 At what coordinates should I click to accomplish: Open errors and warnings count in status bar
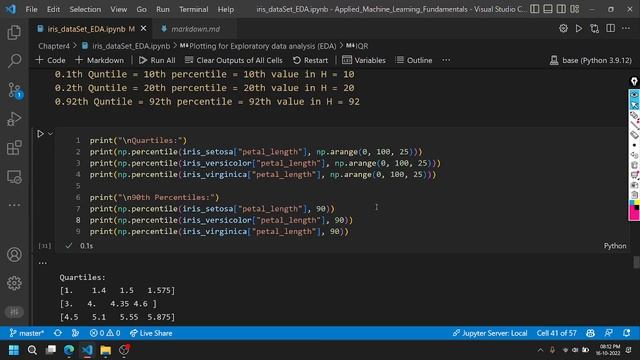tap(105, 333)
